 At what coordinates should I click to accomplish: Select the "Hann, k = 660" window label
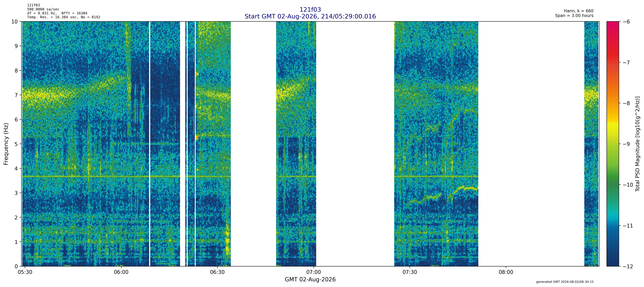[579, 11]
